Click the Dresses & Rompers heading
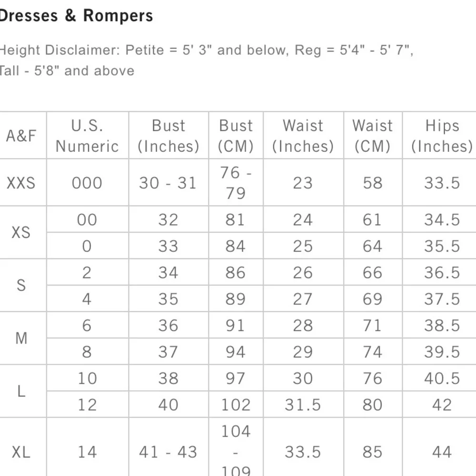Screen dimensions: 476x476 pos(76,16)
